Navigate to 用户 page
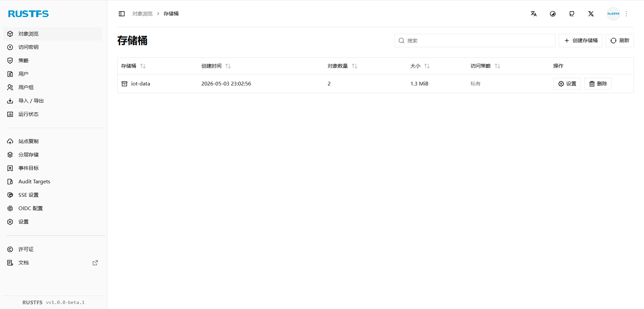The image size is (644, 309). click(x=53, y=74)
